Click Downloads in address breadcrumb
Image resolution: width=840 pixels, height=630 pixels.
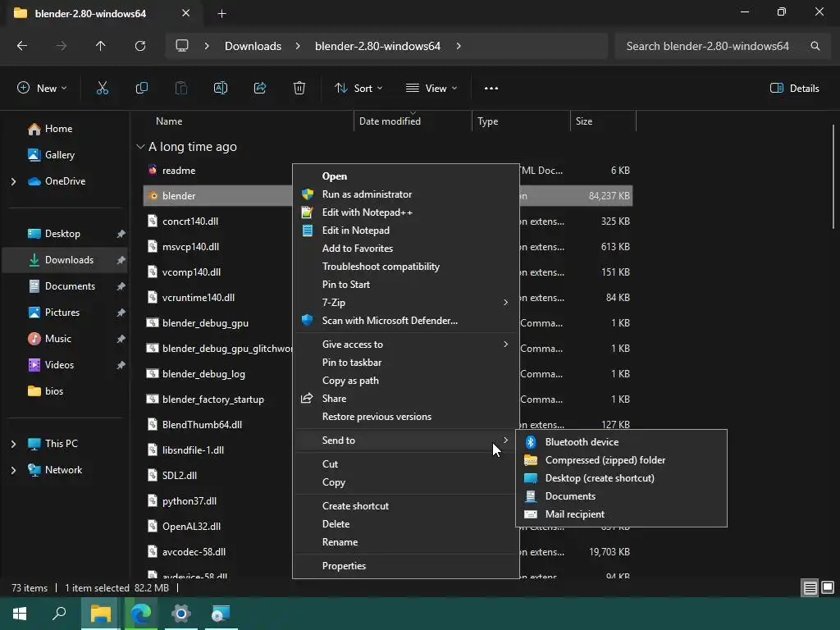253,46
